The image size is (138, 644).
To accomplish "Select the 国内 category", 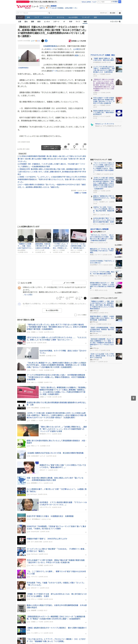I will click(x=26, y=21).
